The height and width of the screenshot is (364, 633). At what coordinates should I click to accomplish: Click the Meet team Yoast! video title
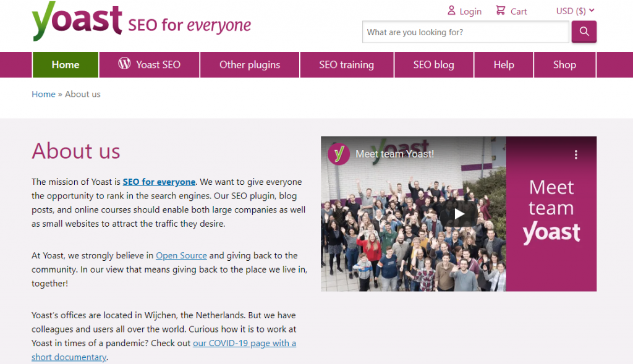[395, 154]
